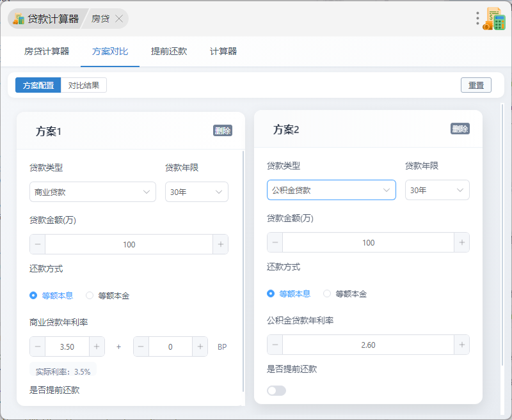
Task: Switch to the 提前还款 tab
Action: 169,51
